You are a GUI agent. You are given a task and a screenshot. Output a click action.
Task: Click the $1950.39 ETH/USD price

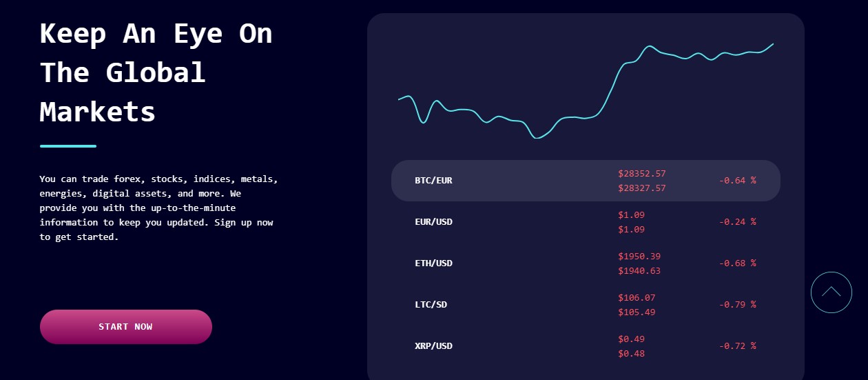click(639, 257)
